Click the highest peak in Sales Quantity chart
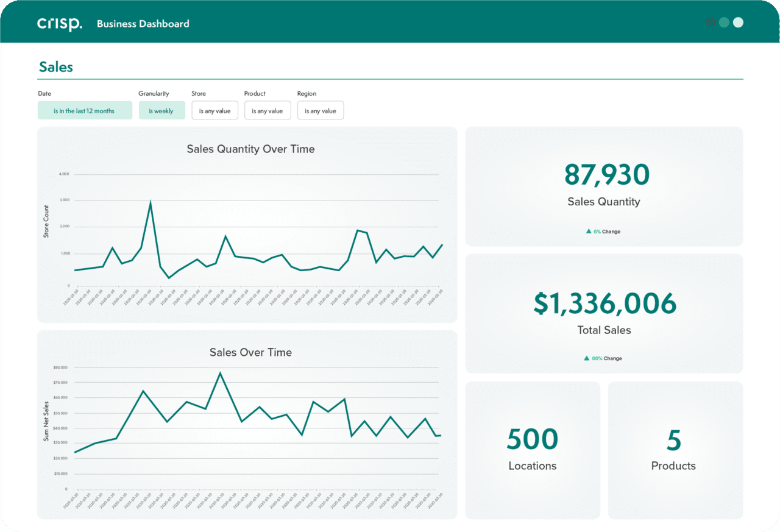 151,202
